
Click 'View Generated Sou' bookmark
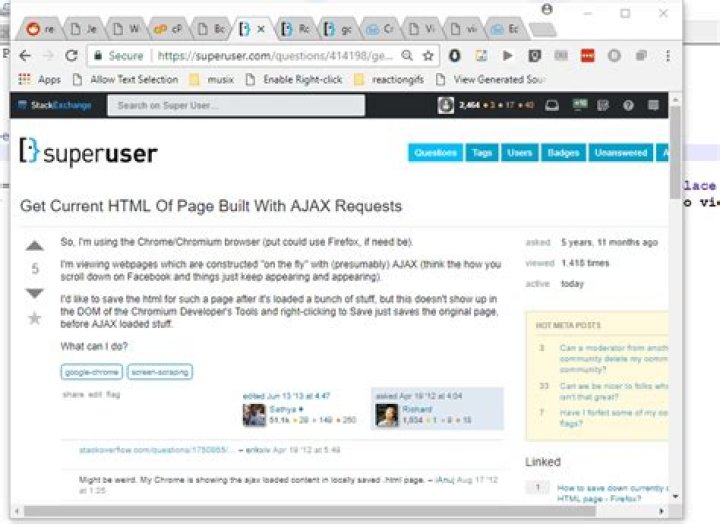490,79
